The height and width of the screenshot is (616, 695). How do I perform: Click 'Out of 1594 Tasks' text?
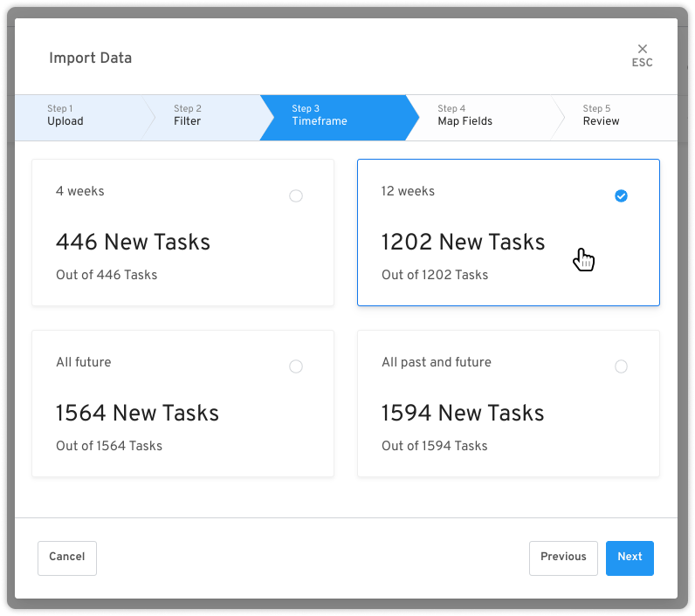tap(435, 446)
